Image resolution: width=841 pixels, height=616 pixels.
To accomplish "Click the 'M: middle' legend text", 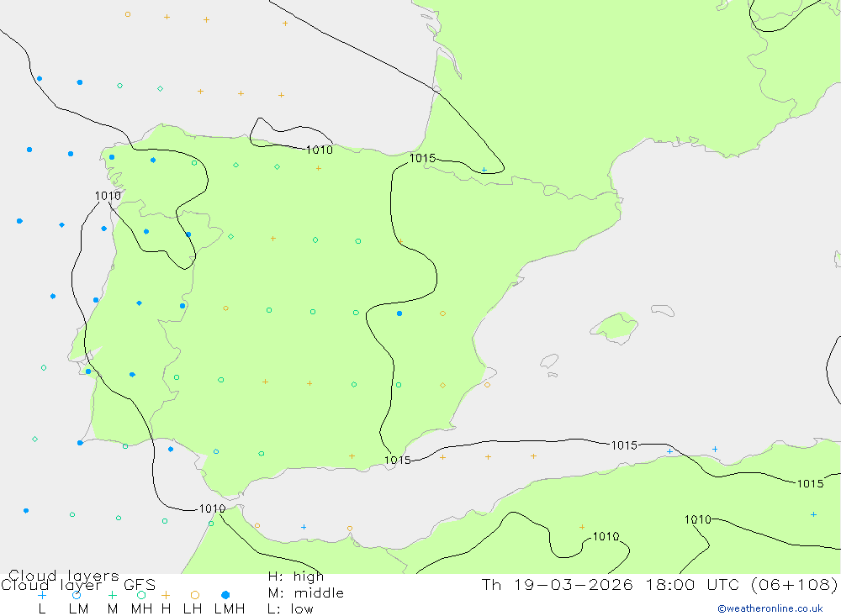I will (306, 593).
